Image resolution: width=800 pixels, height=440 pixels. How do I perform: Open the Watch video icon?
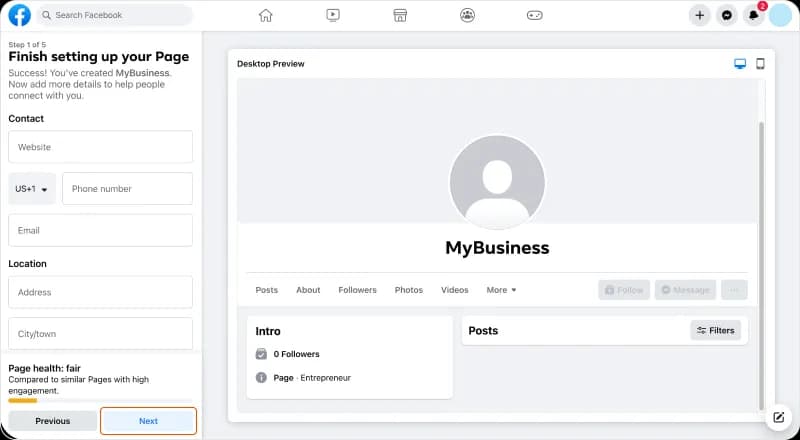pos(333,15)
